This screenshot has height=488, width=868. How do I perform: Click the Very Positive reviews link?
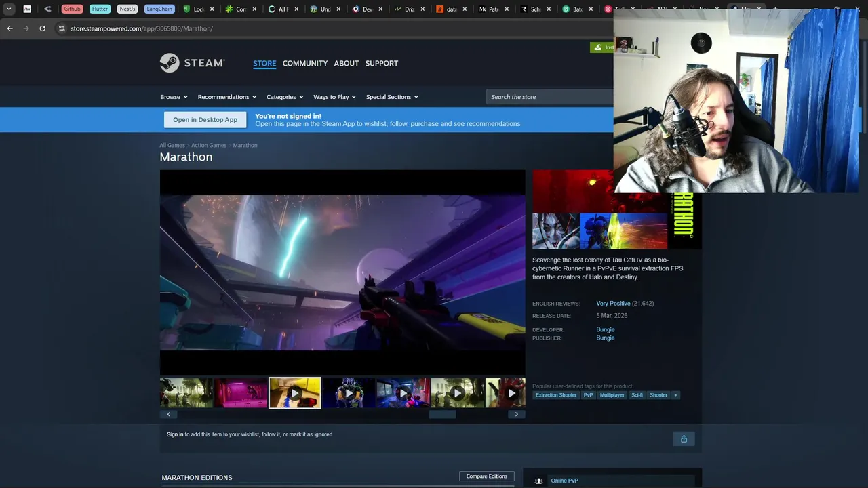click(613, 304)
